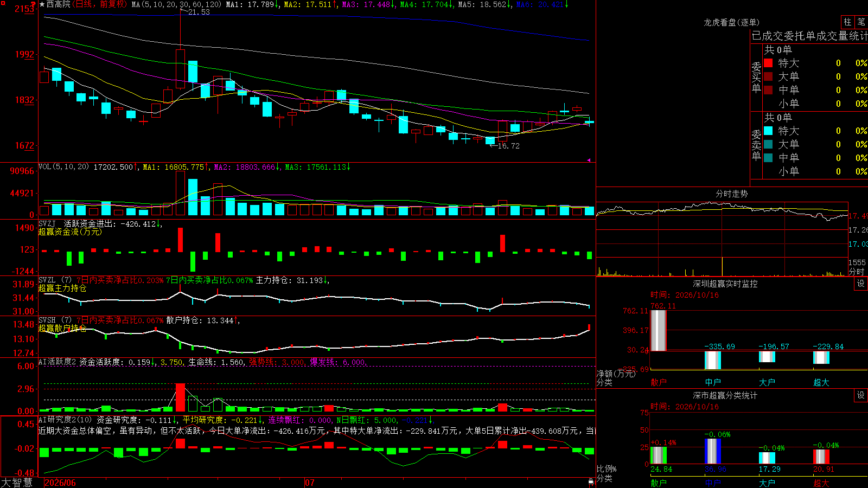Click the VOL(5,10,20) indicator label

(x=64, y=166)
